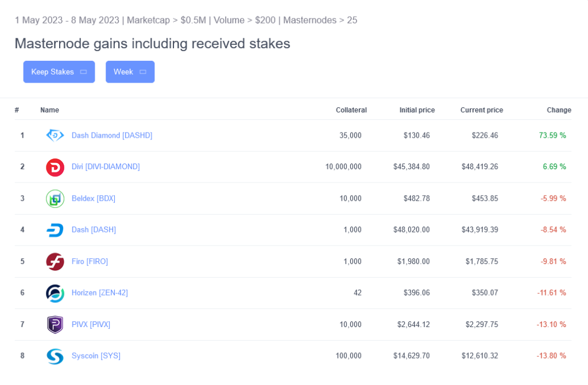Click the $396.06 initial price cell

point(417,293)
